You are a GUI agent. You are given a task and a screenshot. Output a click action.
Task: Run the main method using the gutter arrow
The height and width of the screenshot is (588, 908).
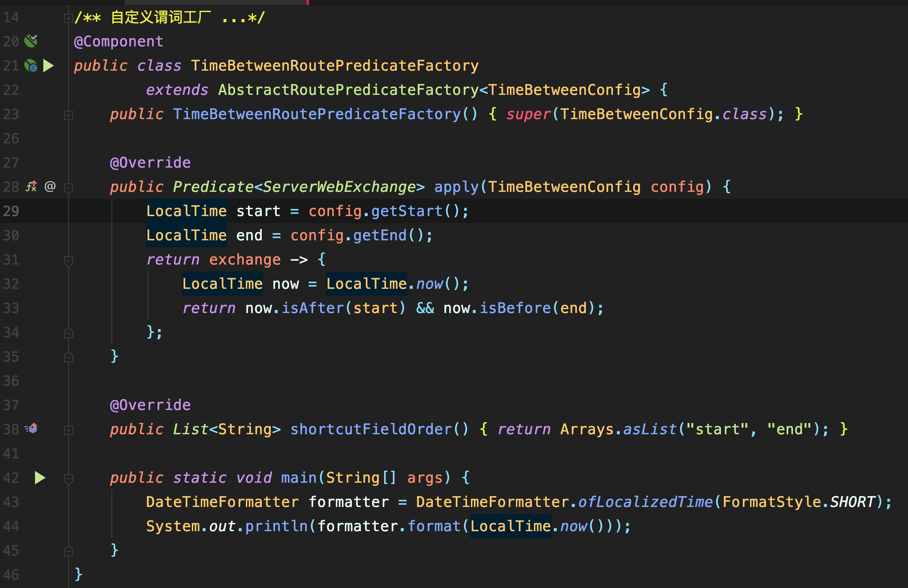(40, 477)
